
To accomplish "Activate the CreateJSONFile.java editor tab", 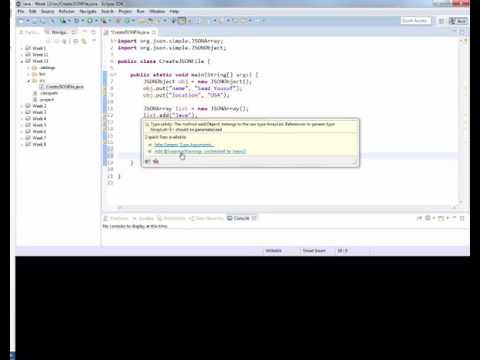I will [130, 32].
